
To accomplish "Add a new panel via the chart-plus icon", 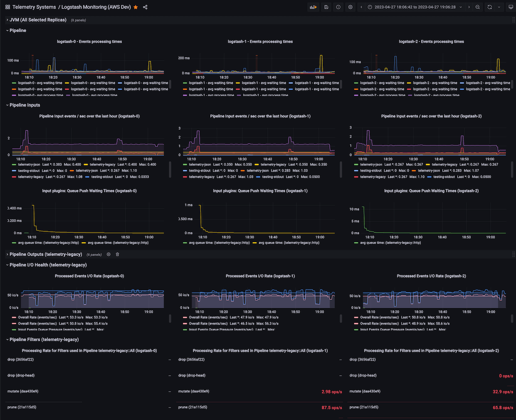I will pos(313,7).
